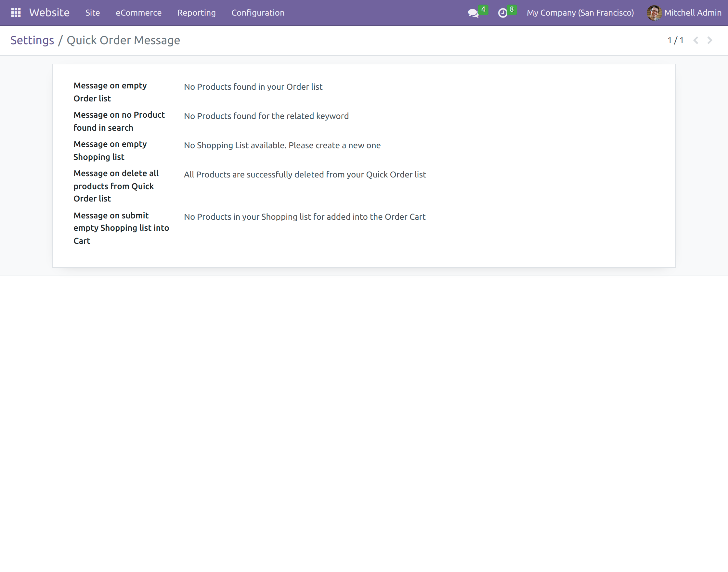Select the delete all products message text
This screenshot has height=572, width=728.
tap(305, 175)
